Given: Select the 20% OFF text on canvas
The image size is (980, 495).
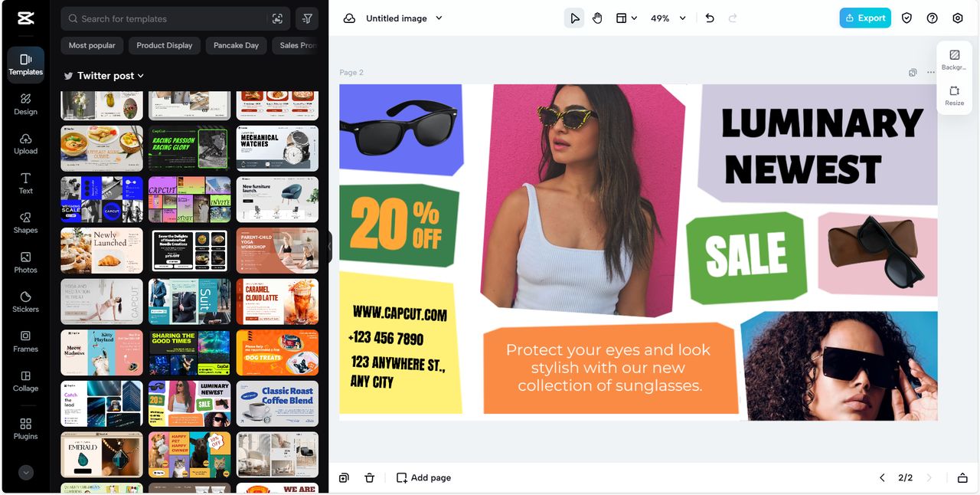Looking at the screenshot, I should tap(396, 225).
